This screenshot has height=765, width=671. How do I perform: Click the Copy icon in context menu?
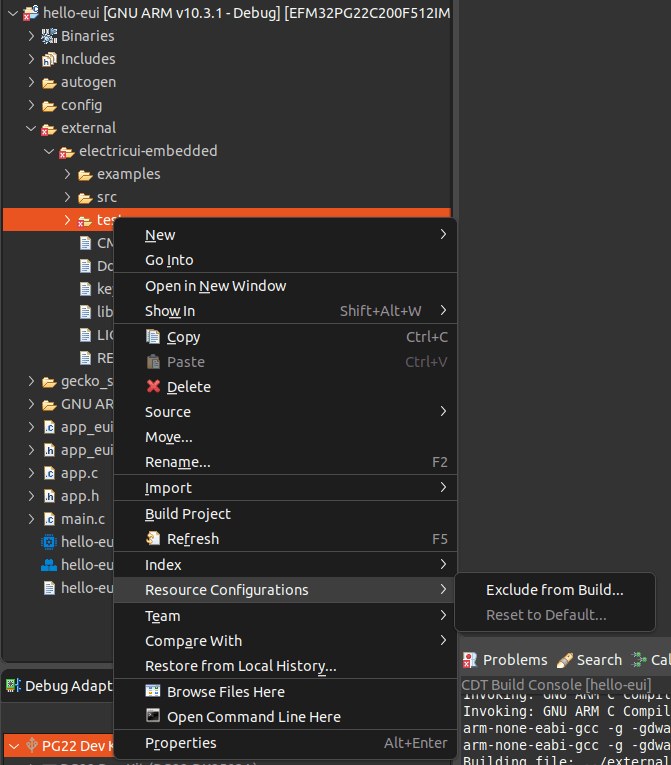tap(153, 337)
